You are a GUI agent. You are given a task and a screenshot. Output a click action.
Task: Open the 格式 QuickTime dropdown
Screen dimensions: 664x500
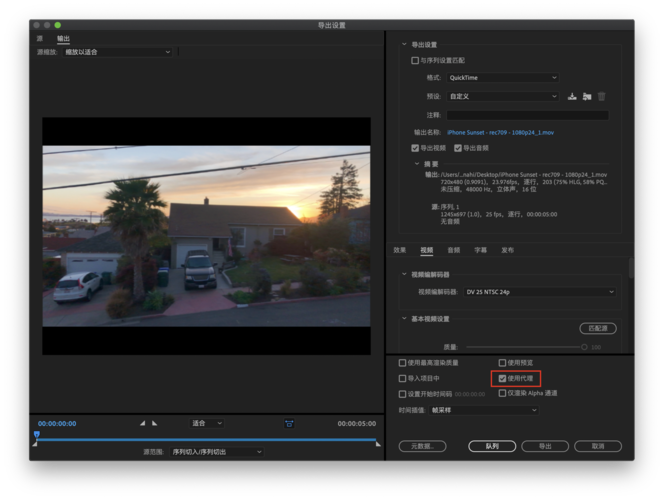(x=502, y=78)
